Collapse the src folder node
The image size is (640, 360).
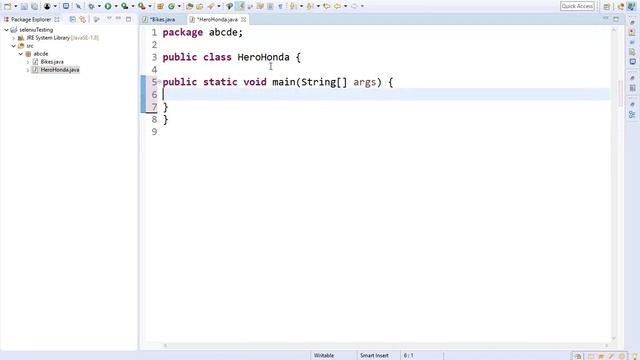(13, 46)
